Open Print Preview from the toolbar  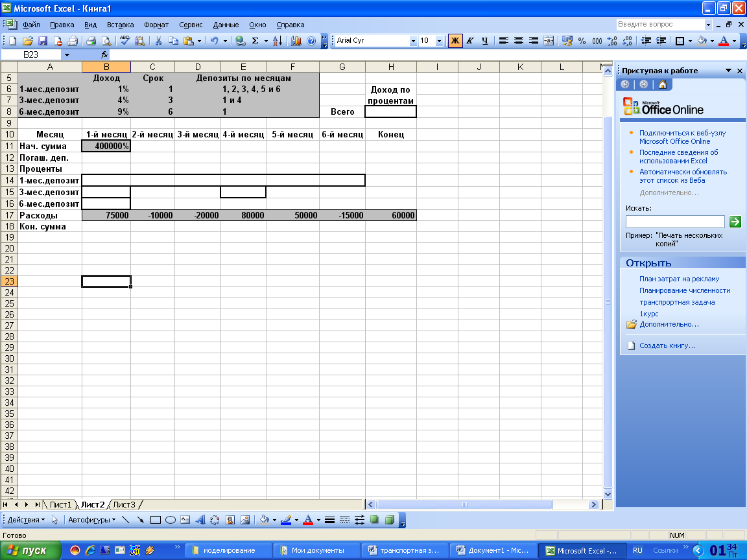coord(105,41)
